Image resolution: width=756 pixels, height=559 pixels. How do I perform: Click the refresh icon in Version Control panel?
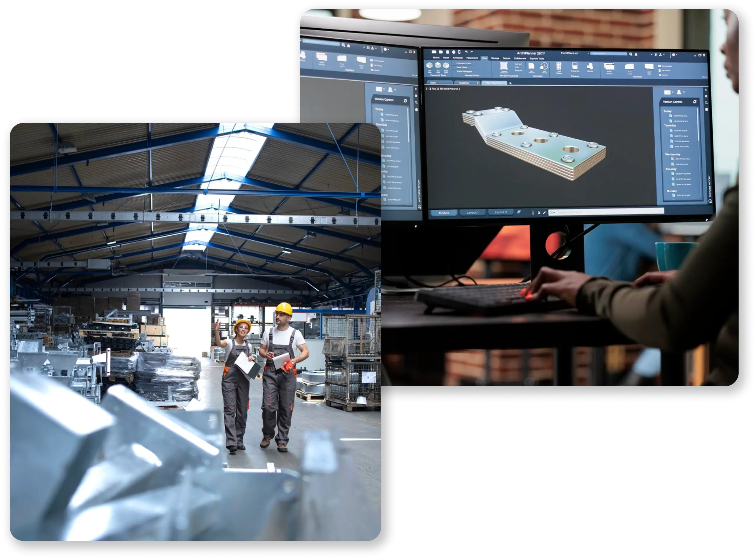pos(695,102)
